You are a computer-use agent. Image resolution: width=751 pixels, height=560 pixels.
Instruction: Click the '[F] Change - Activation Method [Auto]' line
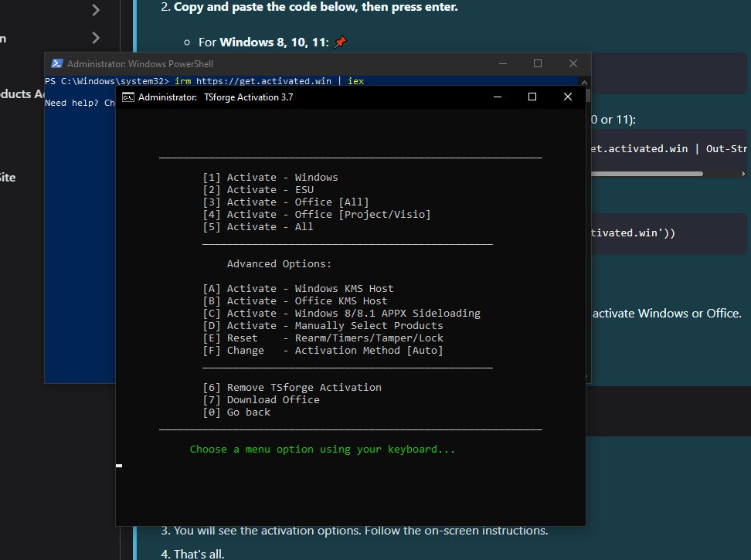click(x=323, y=351)
